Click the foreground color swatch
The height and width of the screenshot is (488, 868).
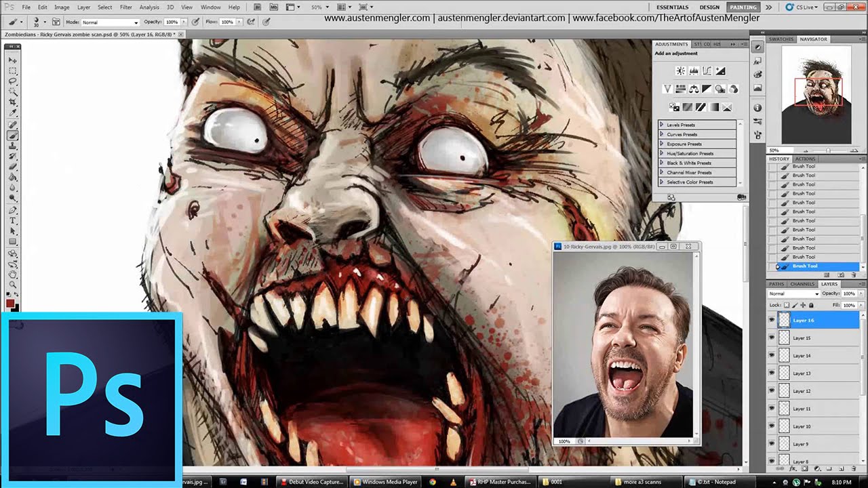click(x=10, y=302)
